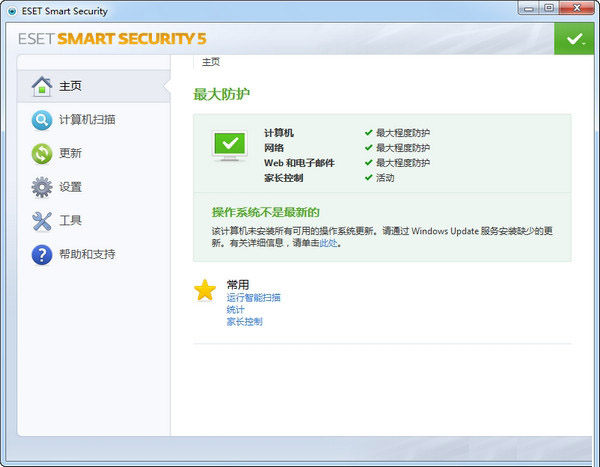Open 设置 settings section
The height and width of the screenshot is (467, 600).
(x=70, y=187)
